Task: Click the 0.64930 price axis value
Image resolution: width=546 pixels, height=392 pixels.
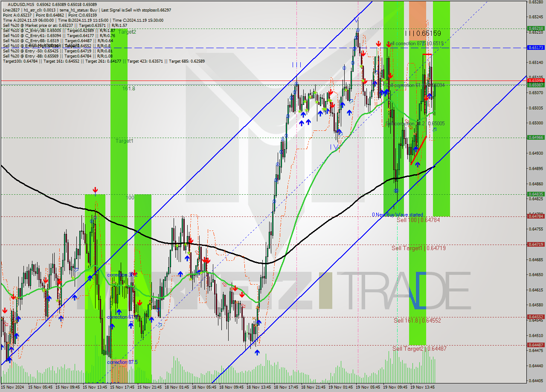Action: (x=535, y=153)
